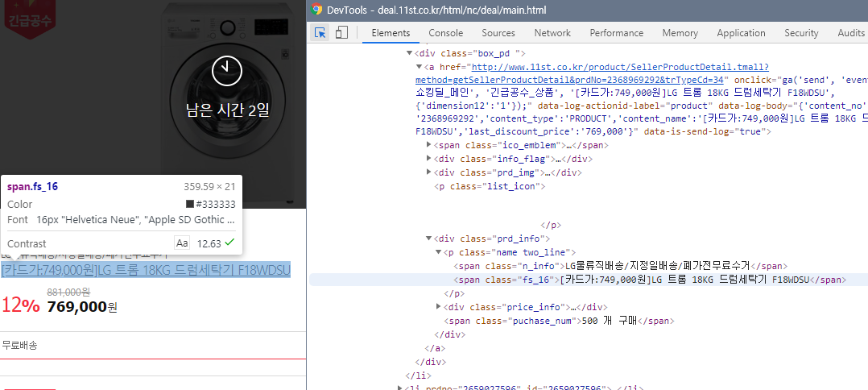This screenshot has height=390, width=868.
Task: Expand the span ico_emblem node
Action: click(429, 145)
